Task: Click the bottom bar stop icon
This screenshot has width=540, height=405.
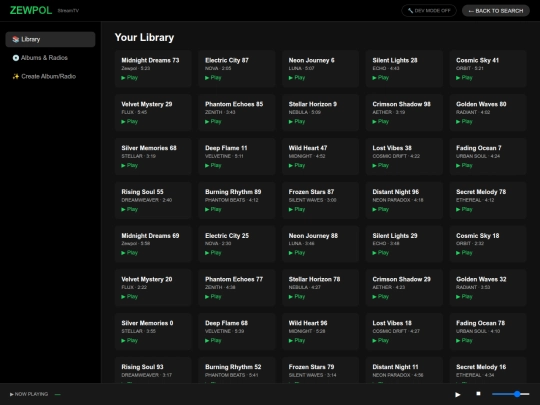Action: click(x=478, y=394)
